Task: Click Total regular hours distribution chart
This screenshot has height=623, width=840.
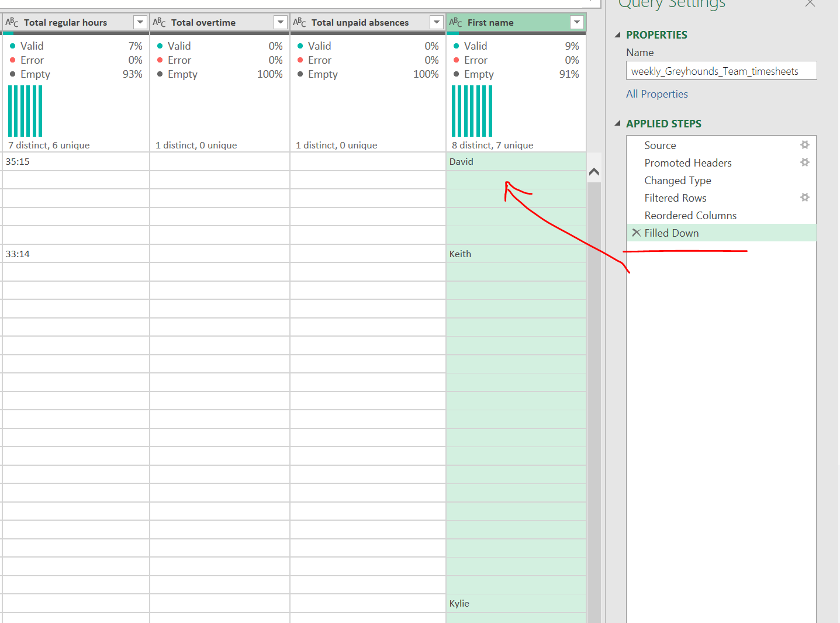Action: [x=25, y=111]
